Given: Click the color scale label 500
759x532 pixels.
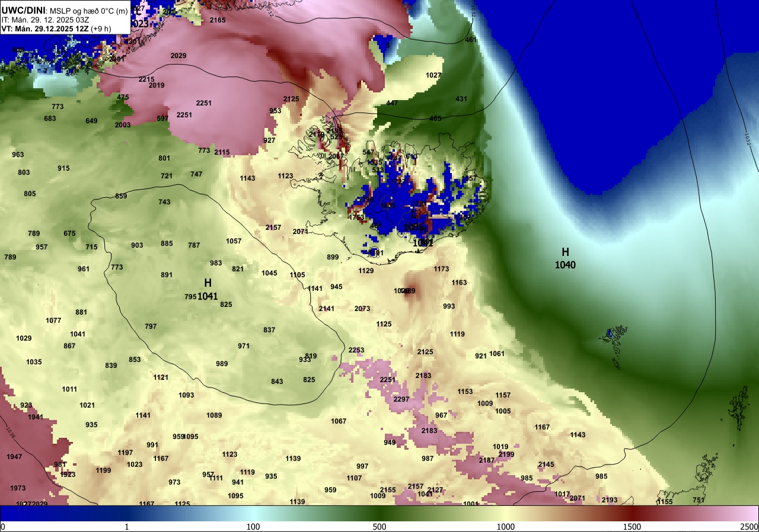Looking at the screenshot, I should pos(379,527).
